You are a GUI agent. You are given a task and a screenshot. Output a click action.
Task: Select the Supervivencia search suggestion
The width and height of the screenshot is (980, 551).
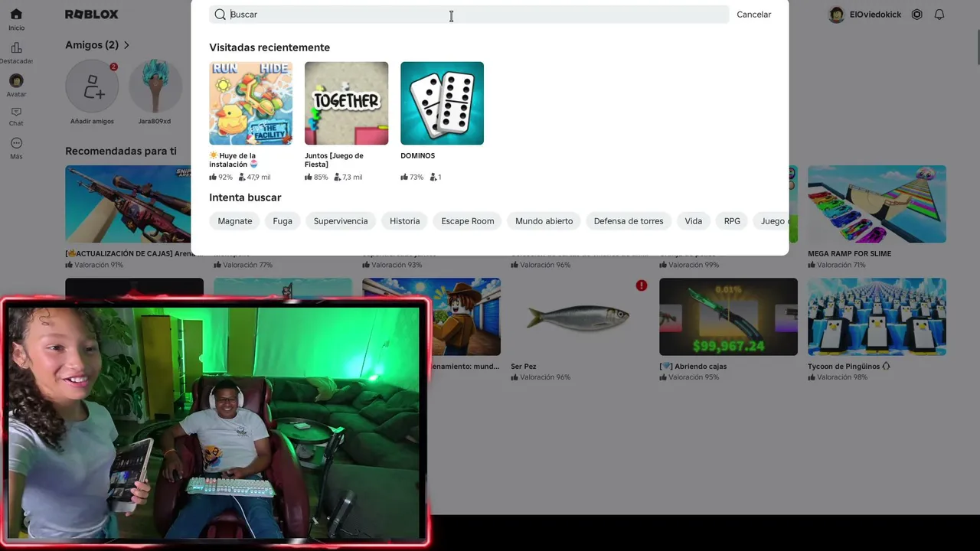tap(341, 221)
